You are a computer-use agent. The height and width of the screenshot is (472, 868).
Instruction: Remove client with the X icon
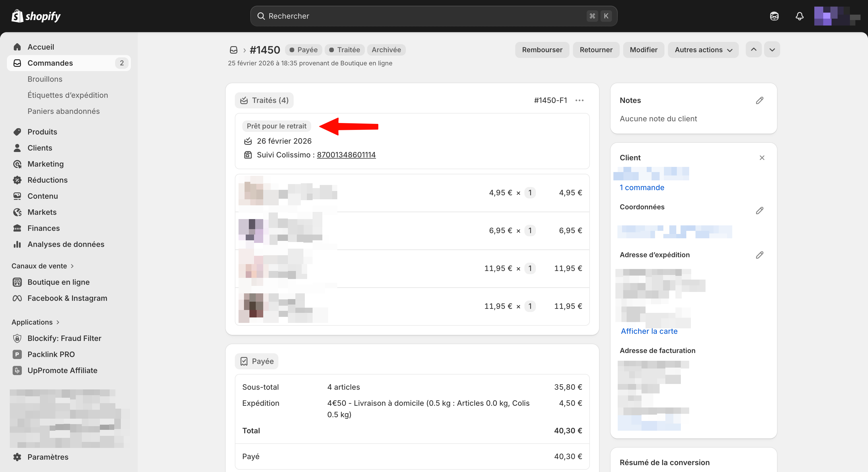click(x=762, y=157)
